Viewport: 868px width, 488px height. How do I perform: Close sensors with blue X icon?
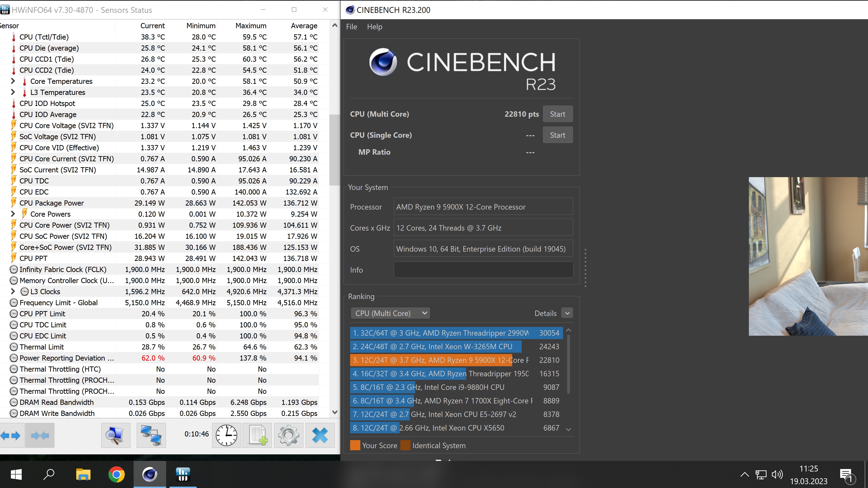[x=320, y=435]
